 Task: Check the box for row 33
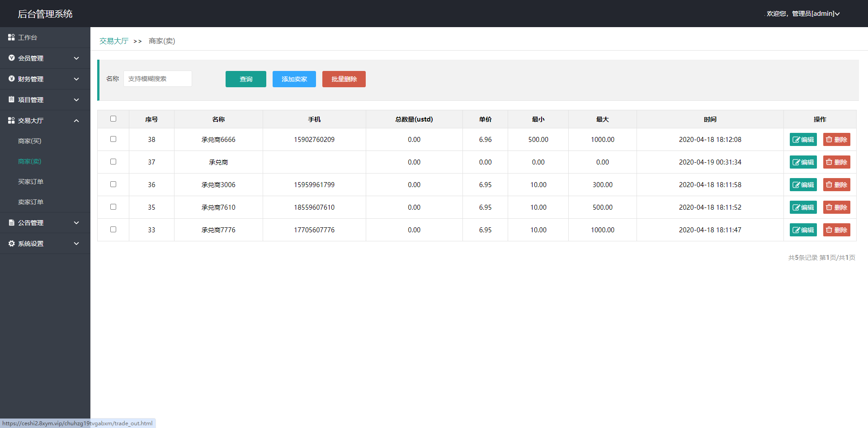click(x=113, y=230)
